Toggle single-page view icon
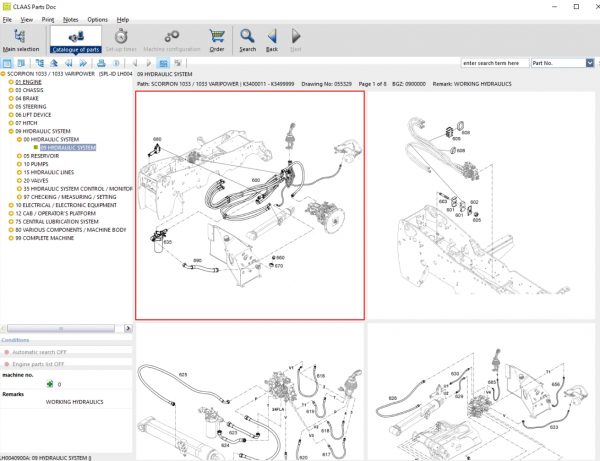The image size is (600, 461). tap(7, 63)
